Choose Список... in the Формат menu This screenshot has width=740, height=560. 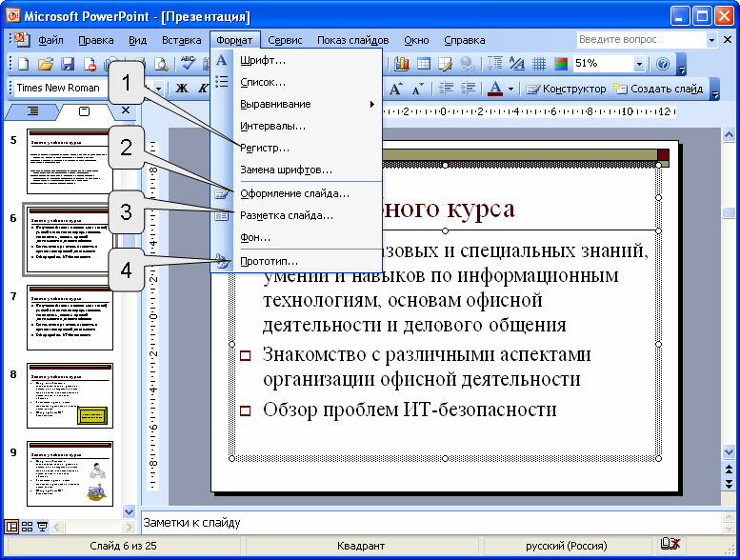tap(297, 82)
